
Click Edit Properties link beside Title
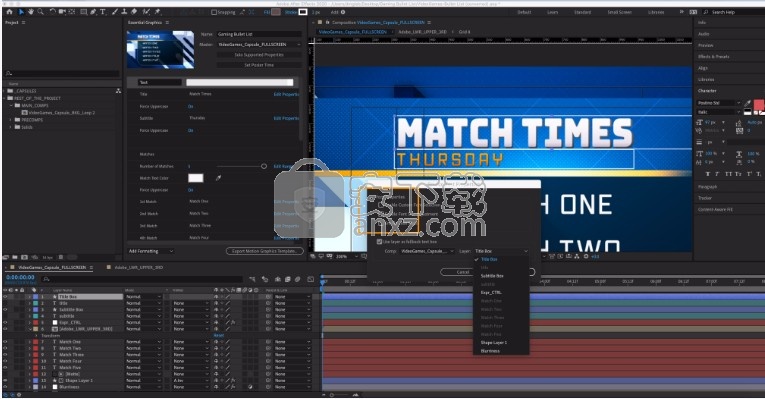pos(286,94)
